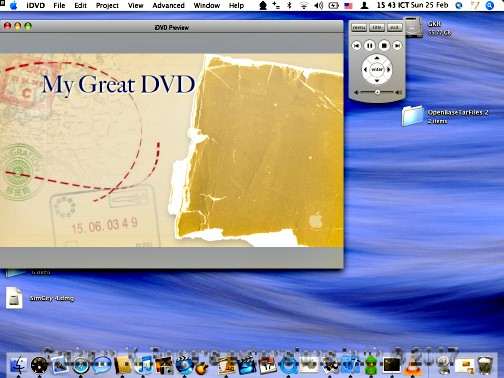
Task: Click the enter button on the remote
Action: (x=377, y=70)
